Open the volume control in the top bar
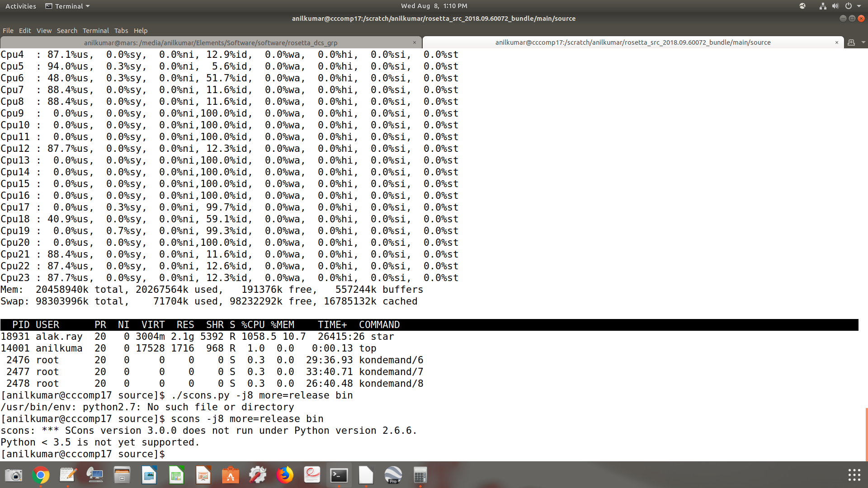Image resolution: width=868 pixels, height=488 pixels. [x=834, y=6]
